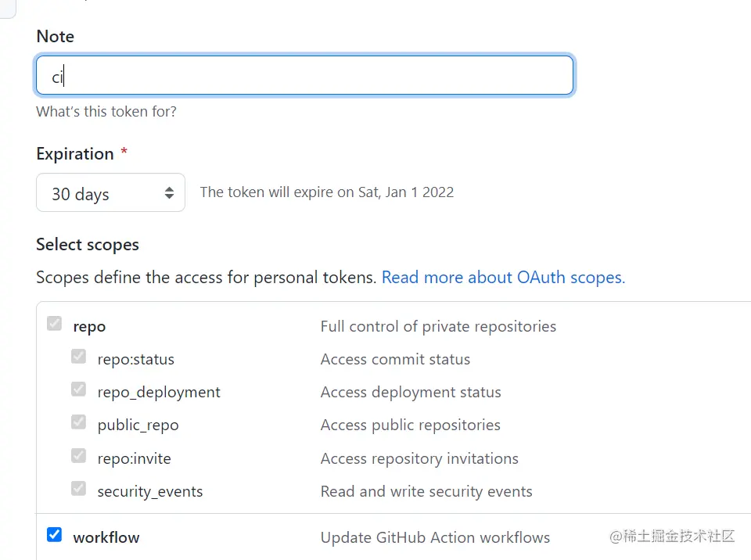Open the 30 days expiration dropdown

[110, 193]
